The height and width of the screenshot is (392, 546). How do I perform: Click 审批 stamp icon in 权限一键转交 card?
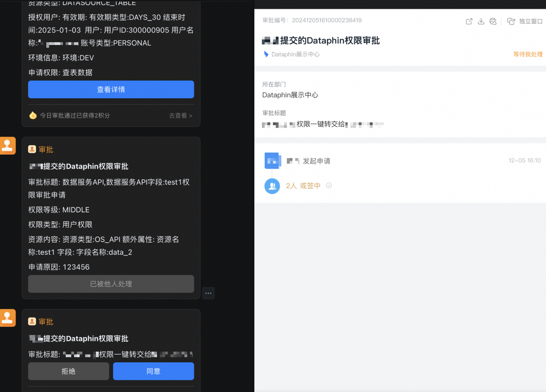click(x=32, y=322)
